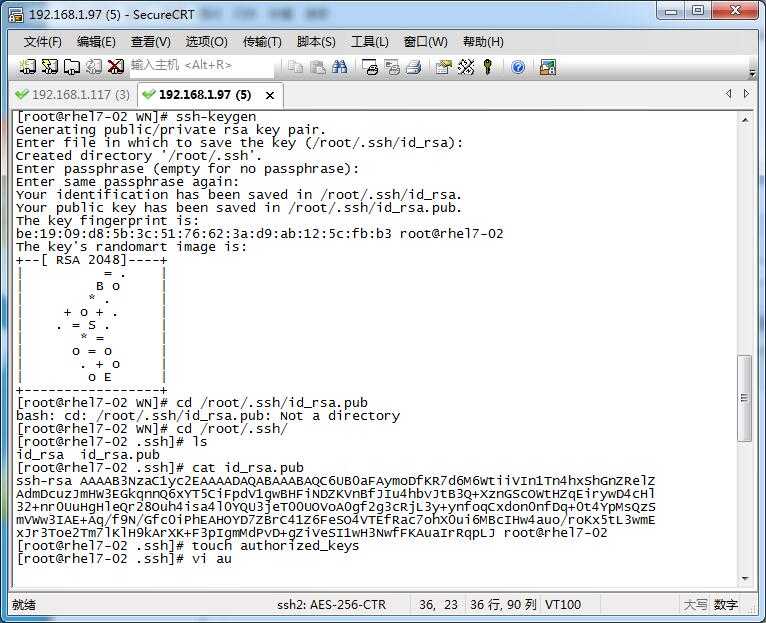The image size is (766, 623).
Task: Click the Find binoculars icon
Action: [x=340, y=66]
